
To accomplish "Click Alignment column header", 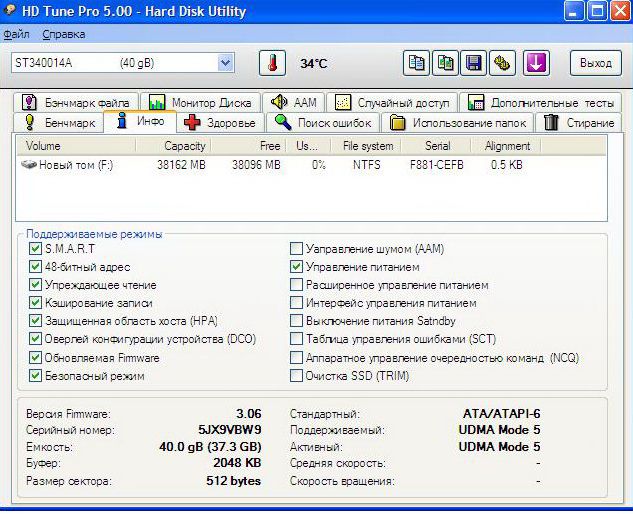I will [506, 146].
